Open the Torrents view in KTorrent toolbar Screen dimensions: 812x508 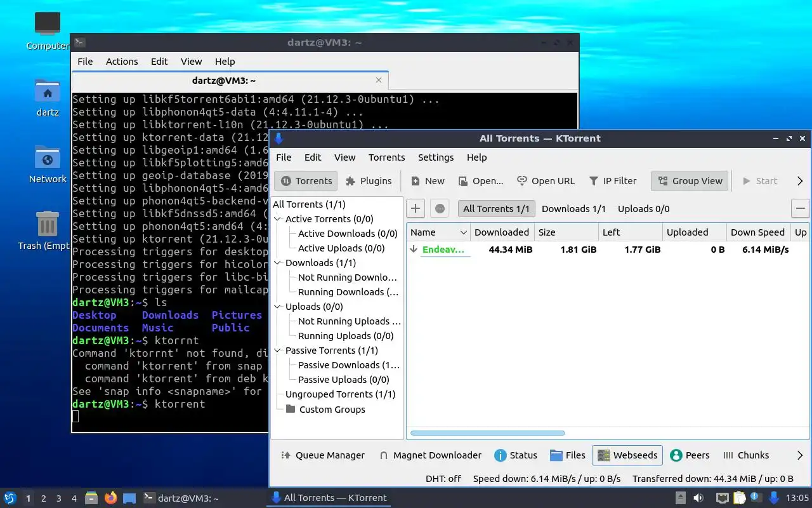306,181
